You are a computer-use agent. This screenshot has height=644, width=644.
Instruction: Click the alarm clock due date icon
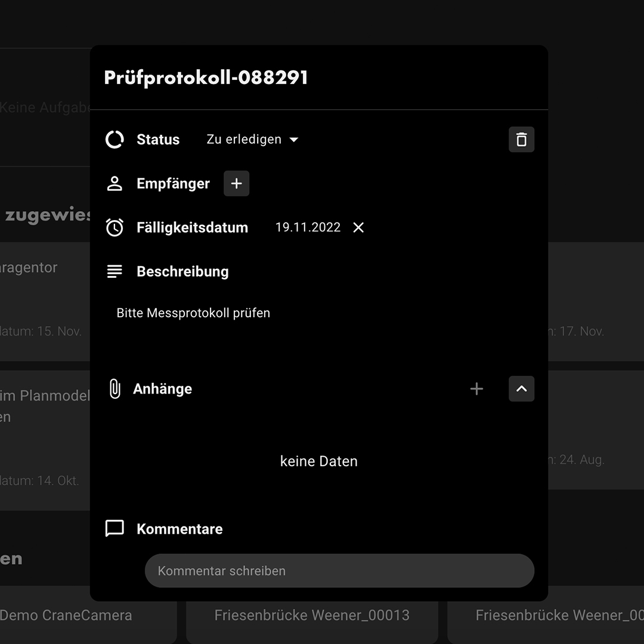coord(114,228)
